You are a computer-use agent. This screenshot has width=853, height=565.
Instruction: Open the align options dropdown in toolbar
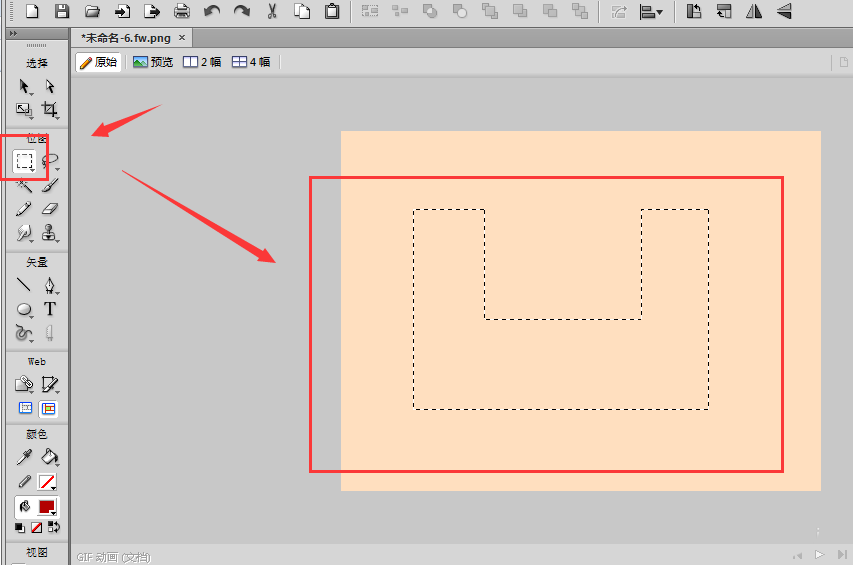pyautogui.click(x=652, y=12)
